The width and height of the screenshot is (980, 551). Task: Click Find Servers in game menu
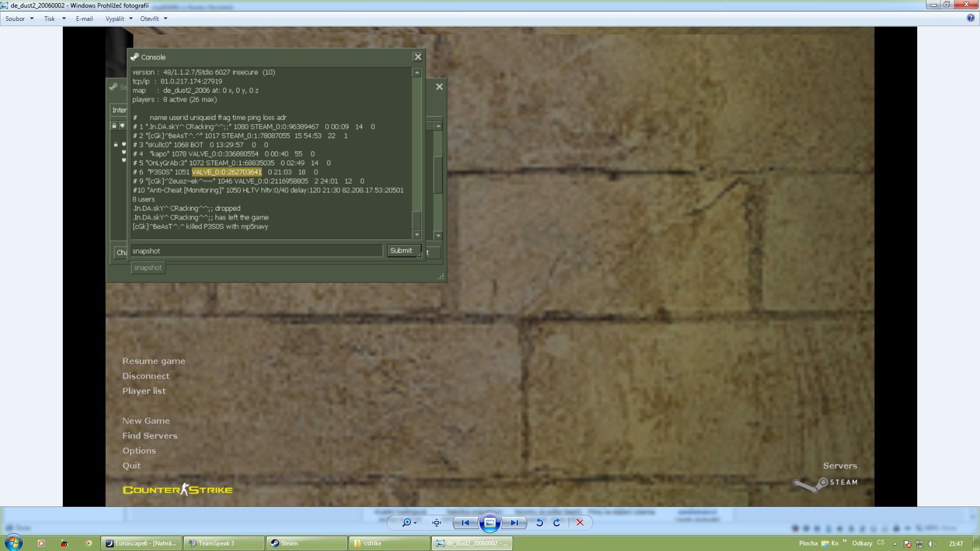(150, 436)
